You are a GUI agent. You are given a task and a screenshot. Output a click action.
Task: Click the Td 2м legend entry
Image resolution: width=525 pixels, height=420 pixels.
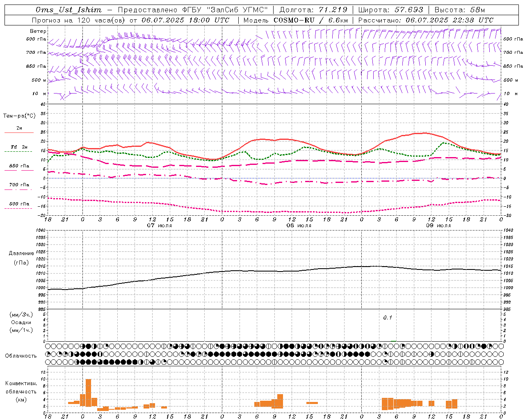pos(19,147)
